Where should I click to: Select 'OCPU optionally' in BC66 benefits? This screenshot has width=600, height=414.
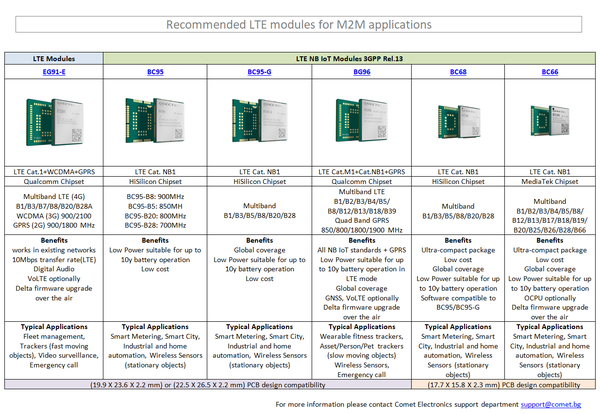click(x=550, y=298)
